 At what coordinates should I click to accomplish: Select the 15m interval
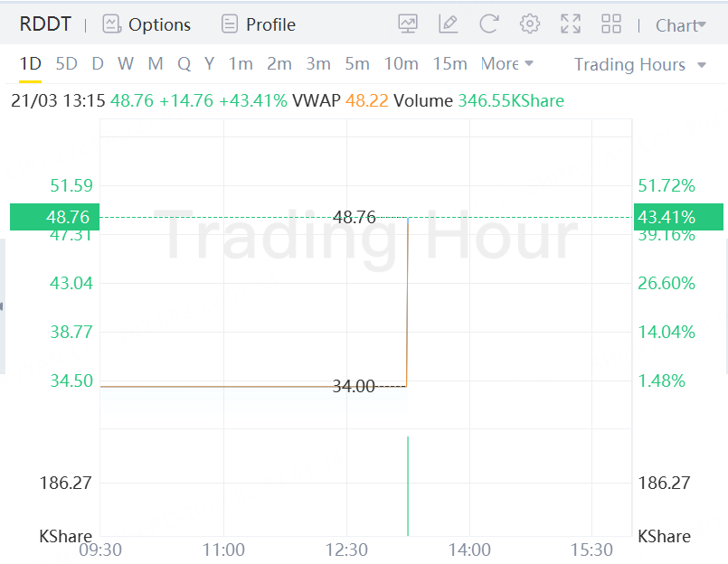[x=449, y=64]
